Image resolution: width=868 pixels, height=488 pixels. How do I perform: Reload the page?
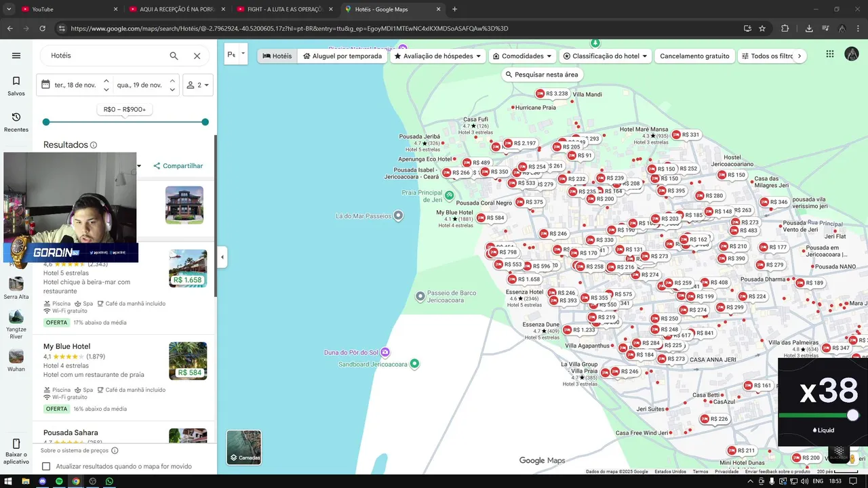[42, 28]
